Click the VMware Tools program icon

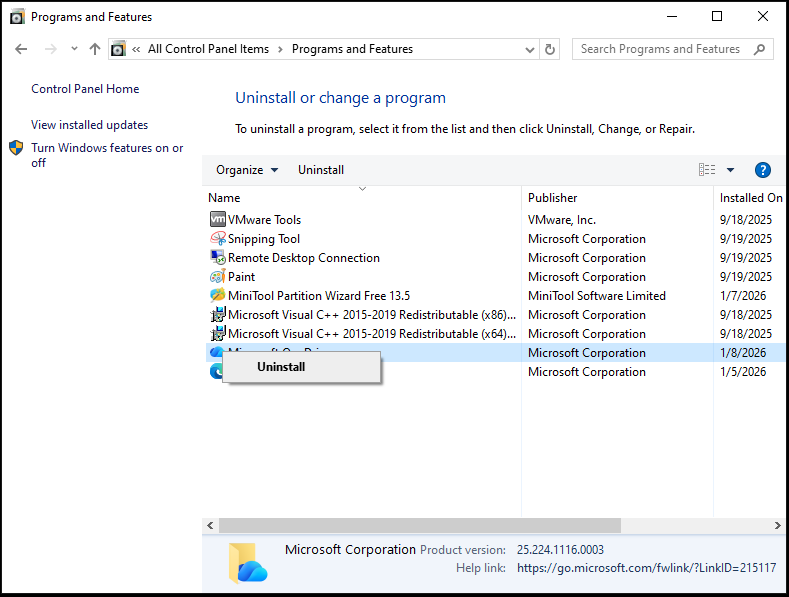[217, 219]
